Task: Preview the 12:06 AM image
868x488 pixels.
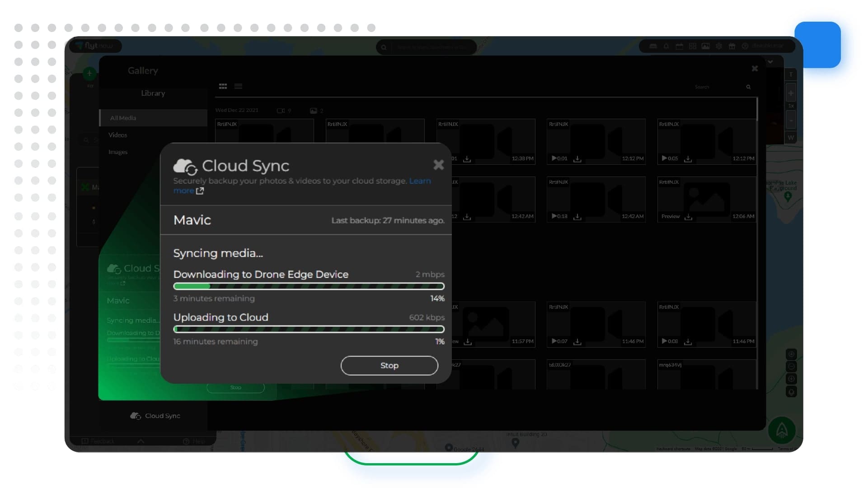Action: tap(671, 216)
